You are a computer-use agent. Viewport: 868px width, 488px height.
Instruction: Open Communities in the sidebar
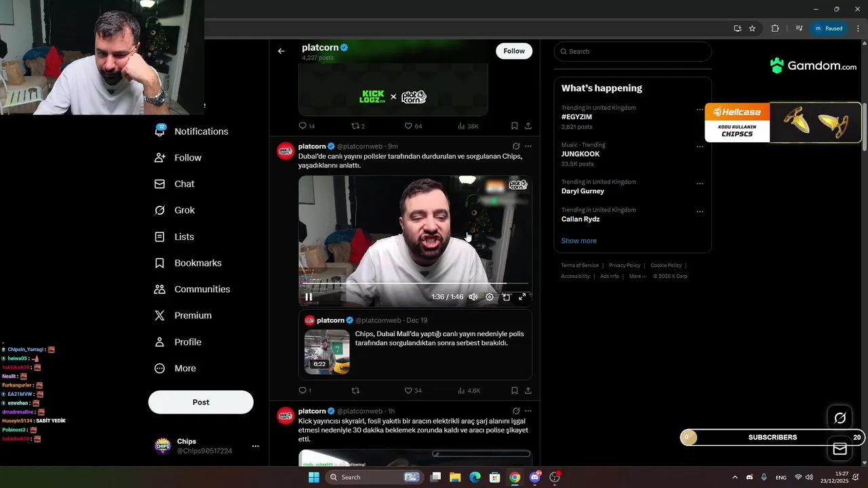pyautogui.click(x=193, y=289)
